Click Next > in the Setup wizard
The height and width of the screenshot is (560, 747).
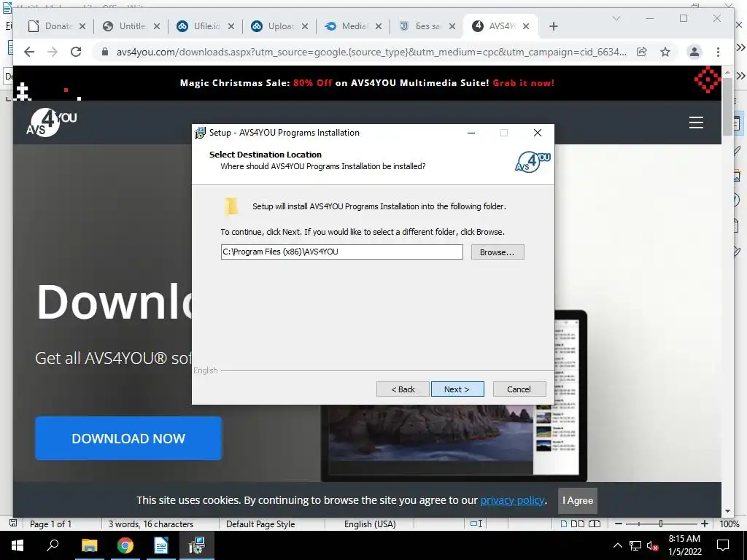click(457, 389)
